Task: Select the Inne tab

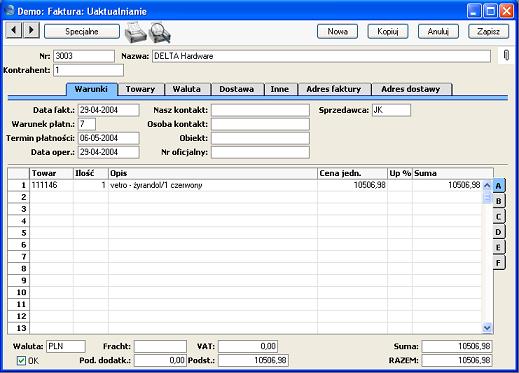Action: pos(280,89)
